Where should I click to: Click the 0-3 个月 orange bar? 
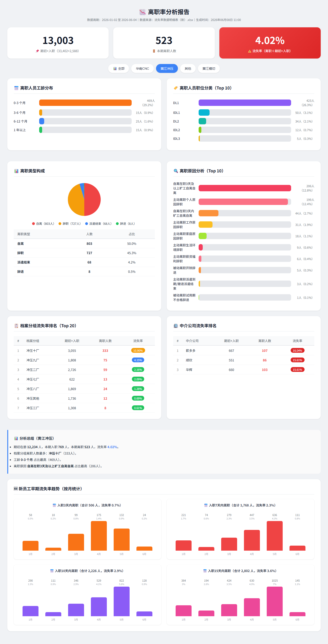85,103
